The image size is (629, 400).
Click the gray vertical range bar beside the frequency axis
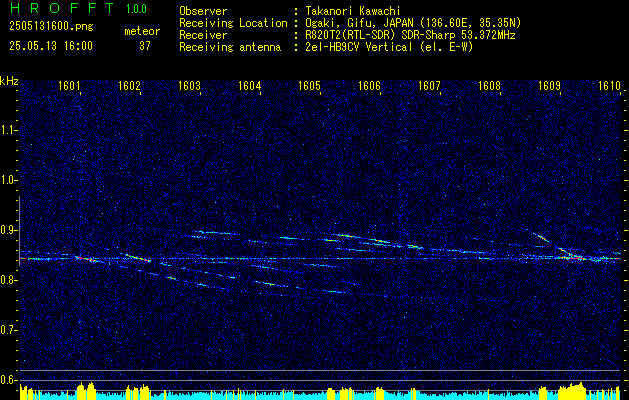[x=20, y=231]
